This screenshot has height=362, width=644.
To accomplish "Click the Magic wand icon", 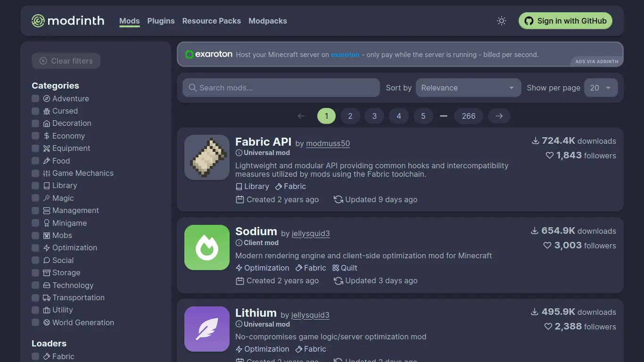I will click(x=47, y=198).
